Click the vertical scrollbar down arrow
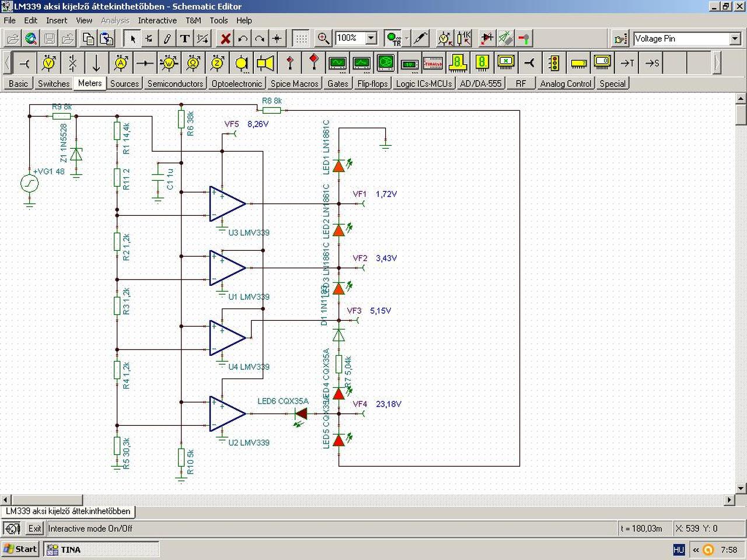The width and height of the screenshot is (747, 560). tap(742, 488)
